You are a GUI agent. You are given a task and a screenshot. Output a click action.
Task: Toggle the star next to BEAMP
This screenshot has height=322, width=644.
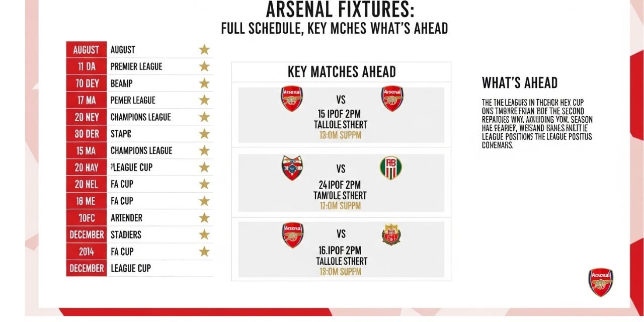[x=204, y=83]
